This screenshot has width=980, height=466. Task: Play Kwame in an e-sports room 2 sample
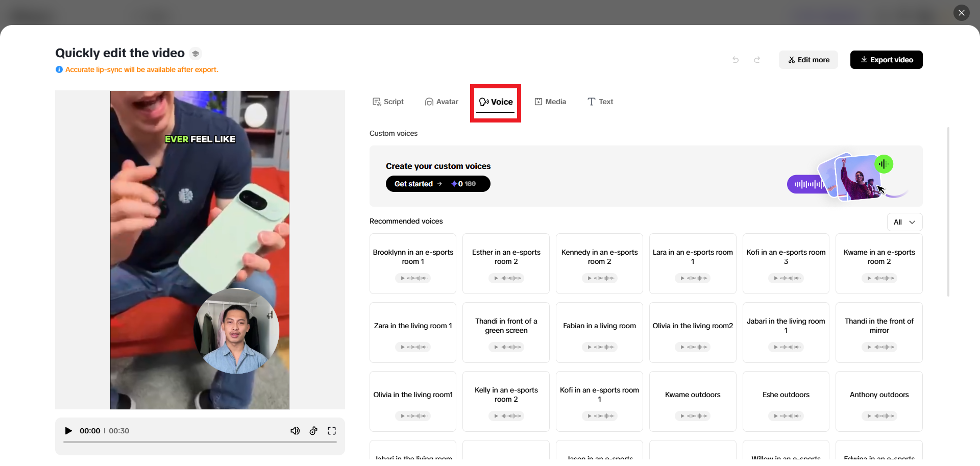tap(879, 278)
